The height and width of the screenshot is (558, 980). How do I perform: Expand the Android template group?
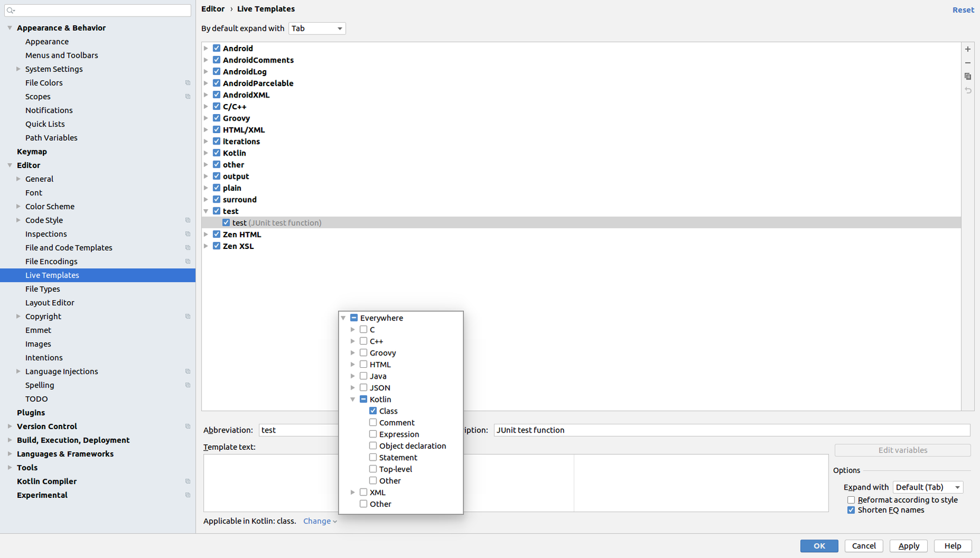click(x=206, y=48)
